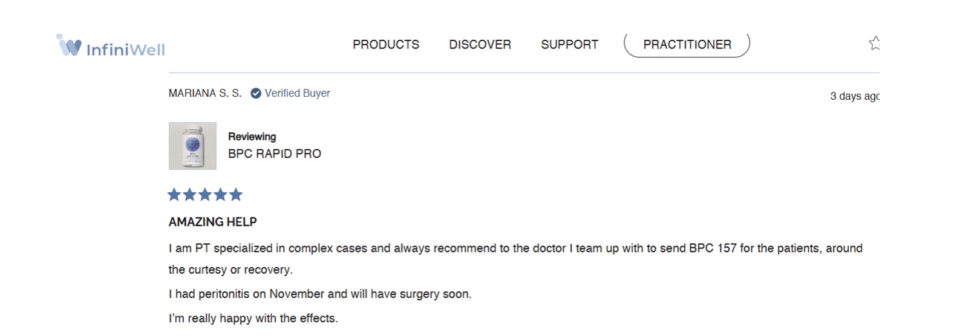Click the AMAZING HELP review title

pos(212,222)
